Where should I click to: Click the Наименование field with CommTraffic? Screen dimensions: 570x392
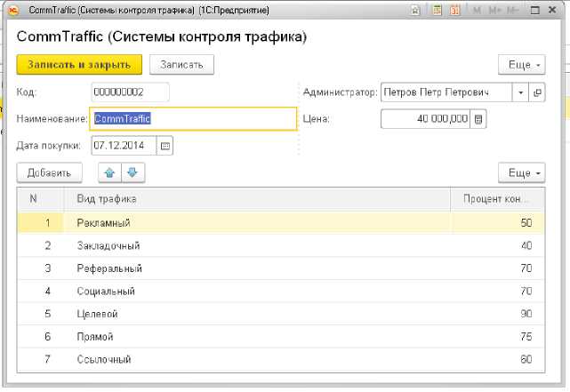tap(192, 118)
